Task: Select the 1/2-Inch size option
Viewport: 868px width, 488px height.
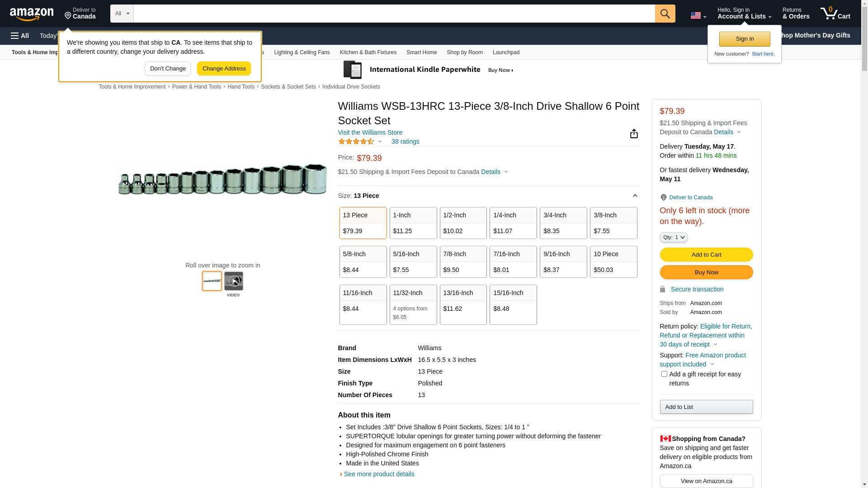Action: point(463,223)
